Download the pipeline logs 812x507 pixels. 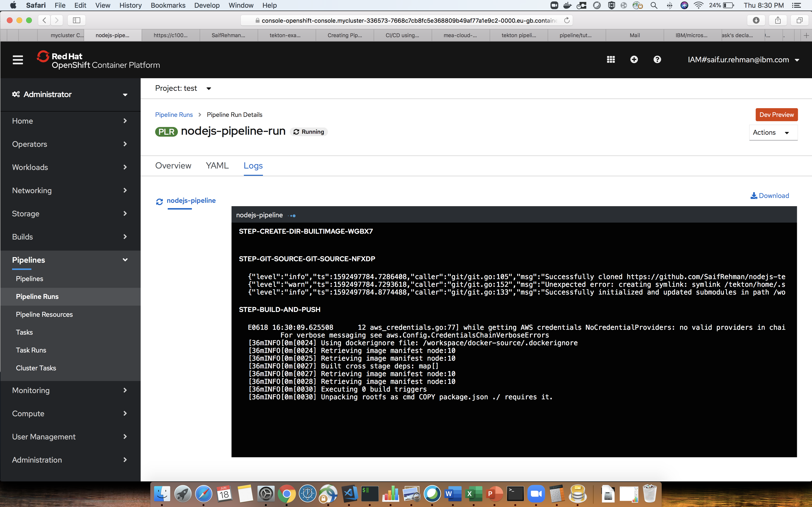770,196
